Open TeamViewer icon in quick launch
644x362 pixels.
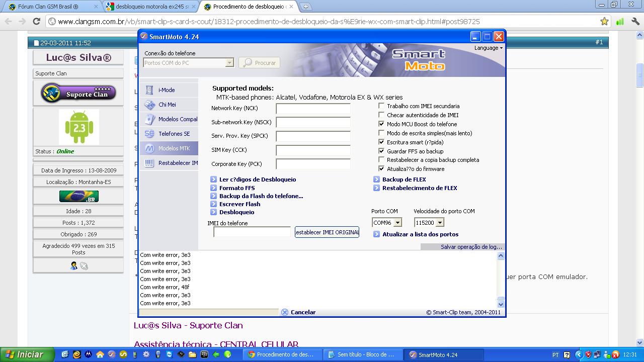coord(170,354)
